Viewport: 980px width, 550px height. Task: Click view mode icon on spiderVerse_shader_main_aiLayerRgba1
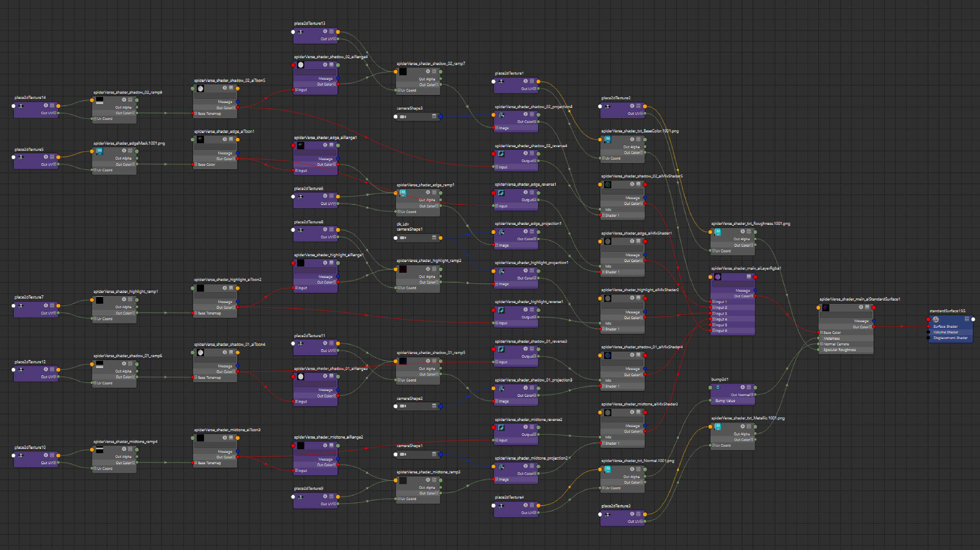(x=748, y=277)
